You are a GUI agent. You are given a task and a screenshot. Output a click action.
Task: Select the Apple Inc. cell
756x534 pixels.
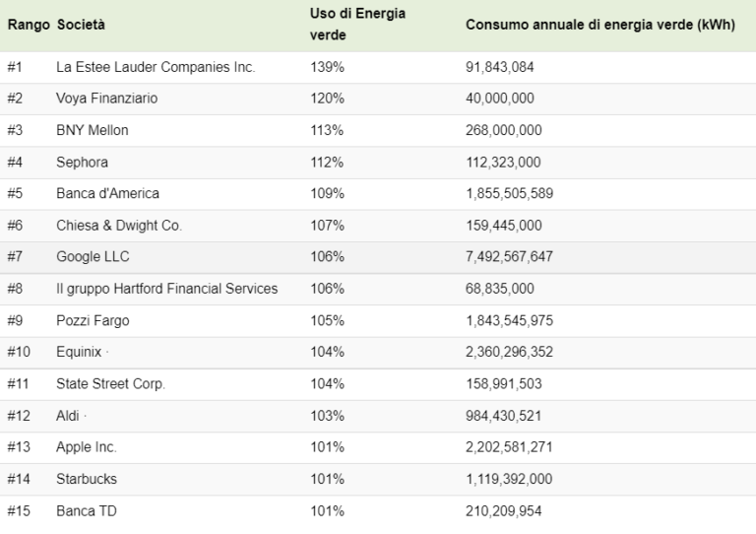(x=87, y=447)
